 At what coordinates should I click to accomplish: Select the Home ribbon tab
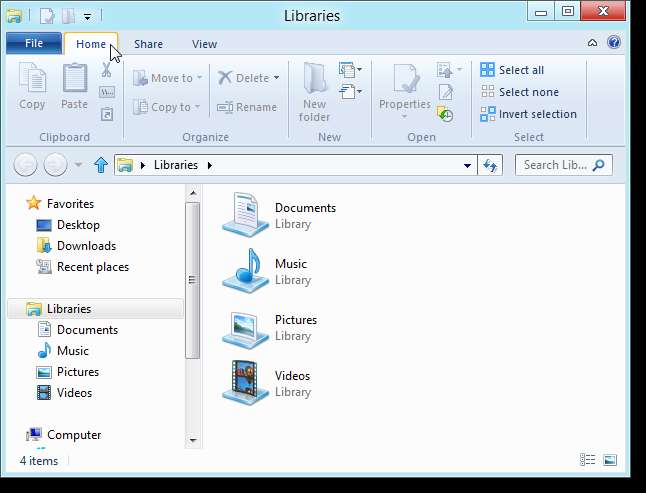(91, 44)
